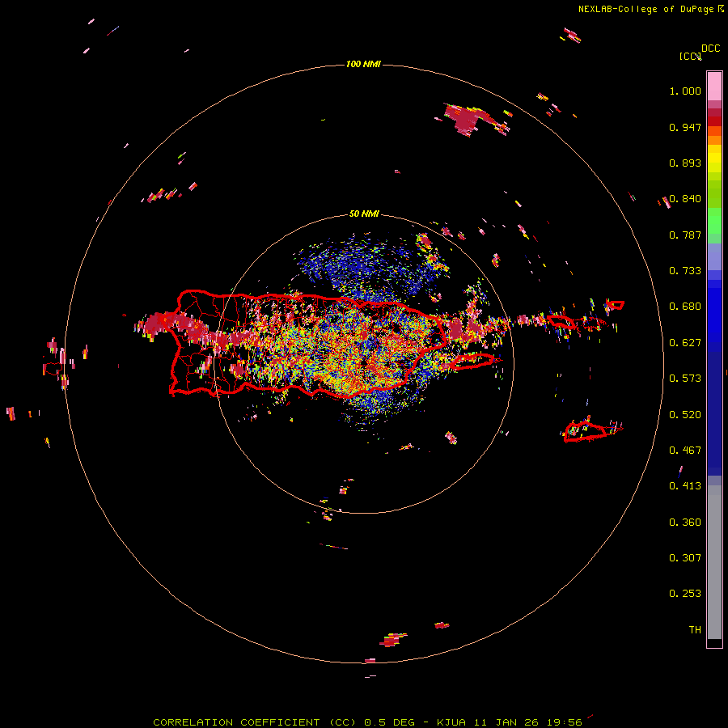Click the DCC label above color bar
Viewport: 728px width, 728px height.
710,49
